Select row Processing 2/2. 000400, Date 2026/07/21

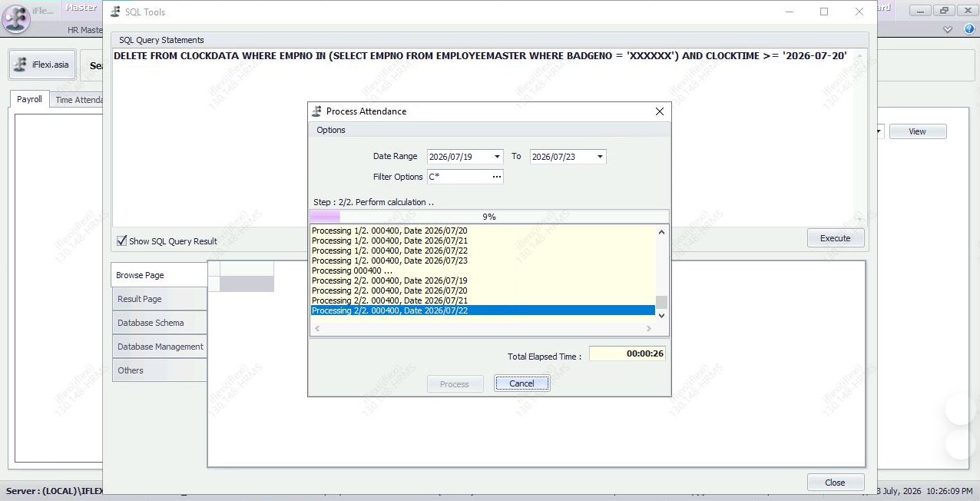(x=482, y=300)
